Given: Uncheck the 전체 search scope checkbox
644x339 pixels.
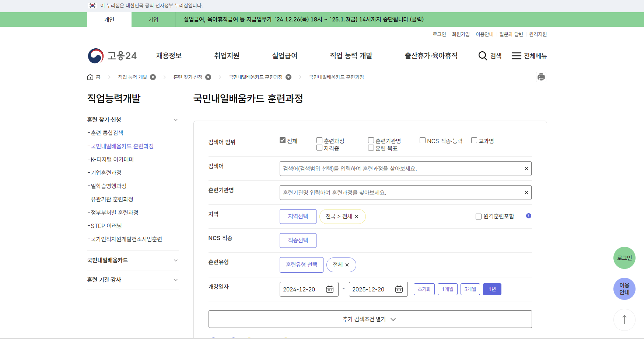Looking at the screenshot, I should click(283, 140).
